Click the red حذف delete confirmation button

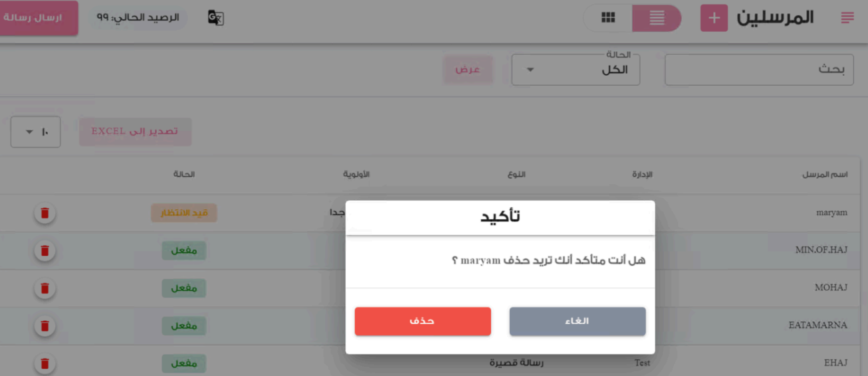[423, 321]
